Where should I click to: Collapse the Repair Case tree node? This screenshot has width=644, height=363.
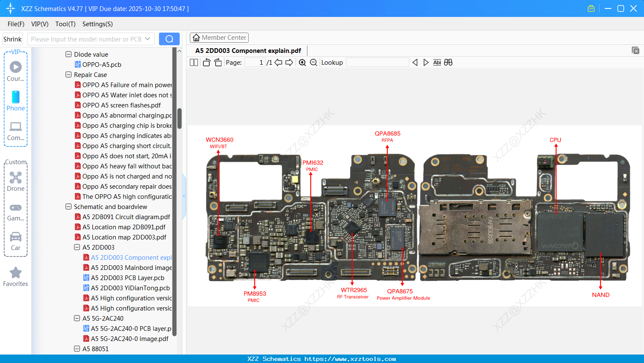[x=68, y=74]
